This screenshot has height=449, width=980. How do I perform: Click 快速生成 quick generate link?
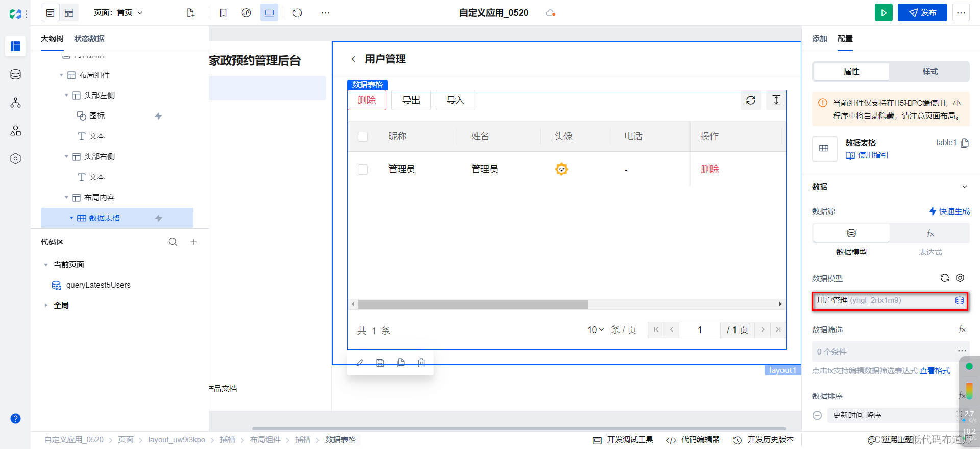949,211
